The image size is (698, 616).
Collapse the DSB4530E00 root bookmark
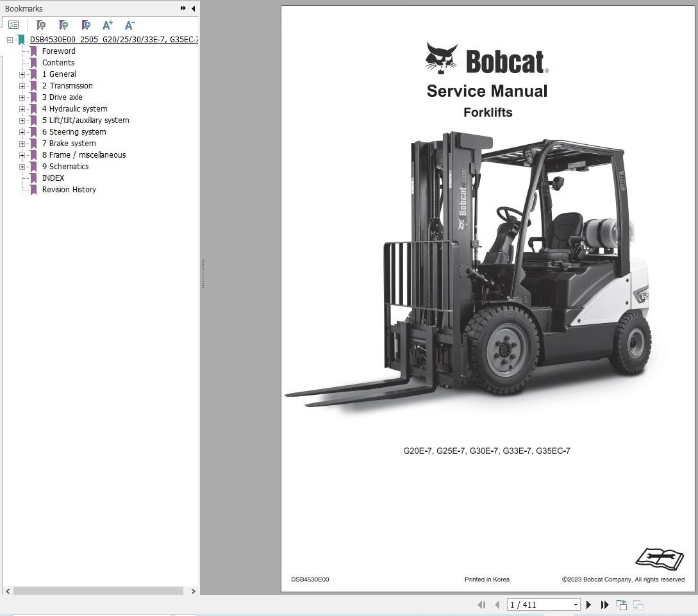10,40
